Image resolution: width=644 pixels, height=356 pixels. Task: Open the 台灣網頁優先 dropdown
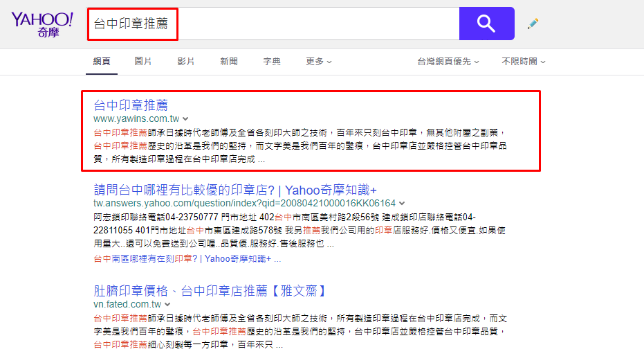click(448, 62)
